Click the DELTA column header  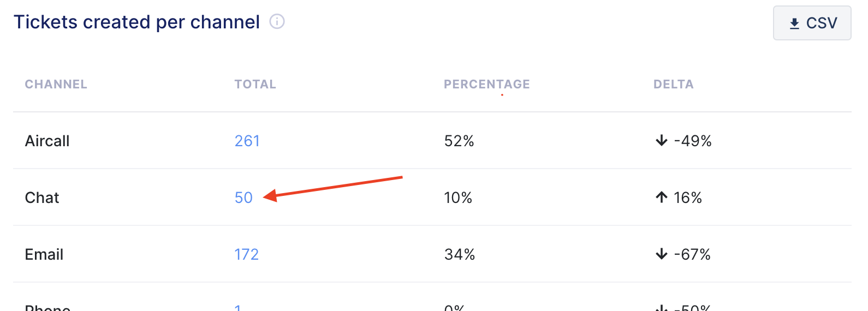pyautogui.click(x=674, y=84)
